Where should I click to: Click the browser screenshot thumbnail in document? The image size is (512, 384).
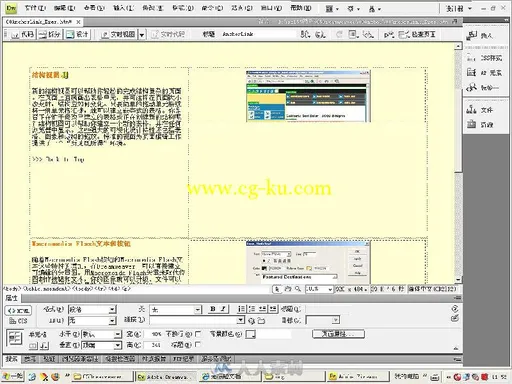pos(308,96)
